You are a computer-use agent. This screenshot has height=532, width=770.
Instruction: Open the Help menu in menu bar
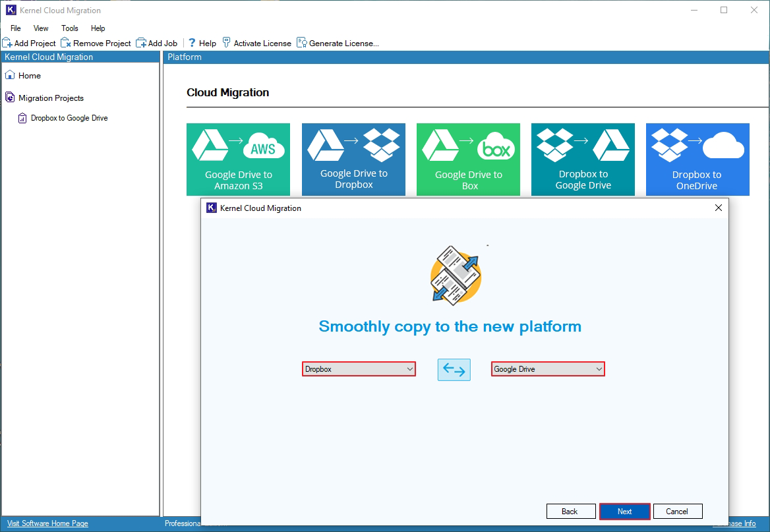(x=98, y=28)
